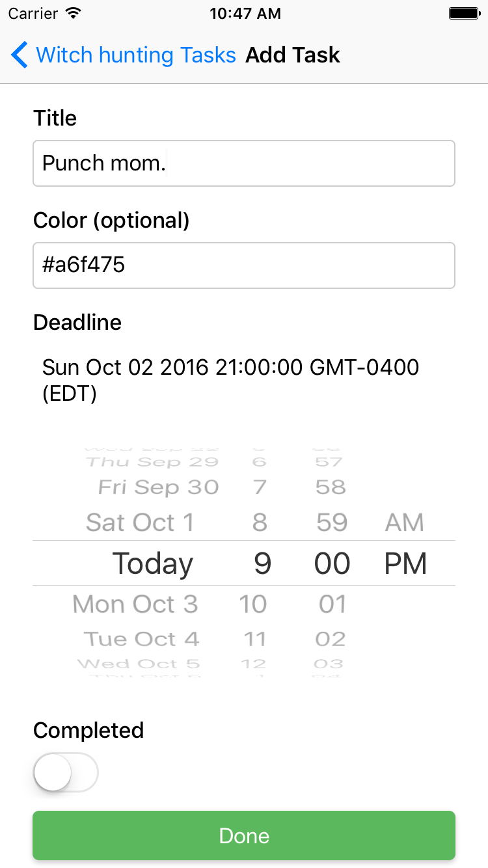The width and height of the screenshot is (488, 868).
Task: Choose minute 59 in picker wheel
Action: pos(331,522)
